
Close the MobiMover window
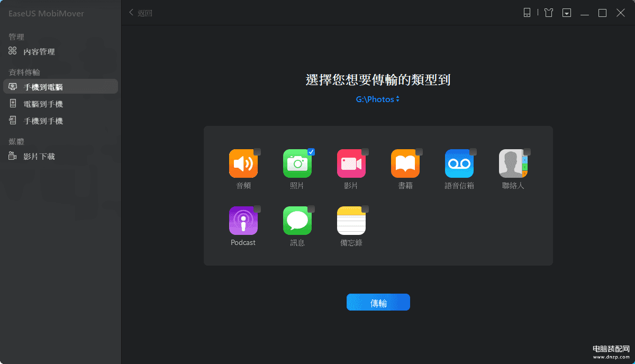(x=621, y=13)
